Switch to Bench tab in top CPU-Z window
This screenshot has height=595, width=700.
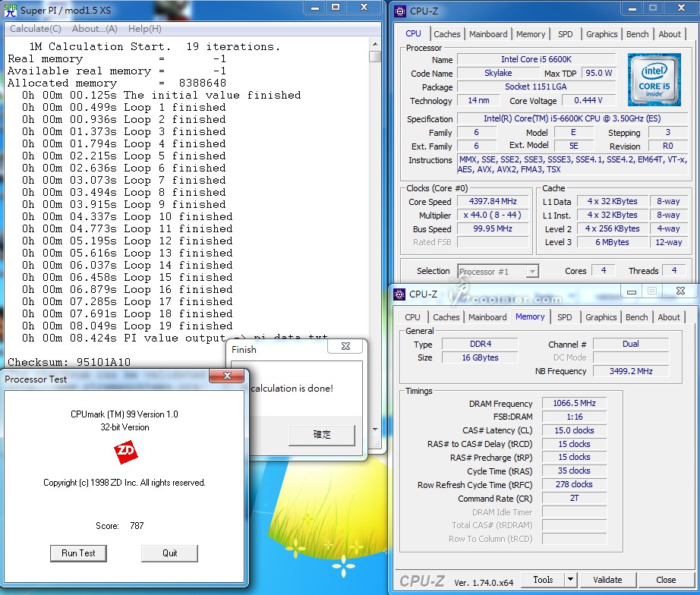click(637, 34)
